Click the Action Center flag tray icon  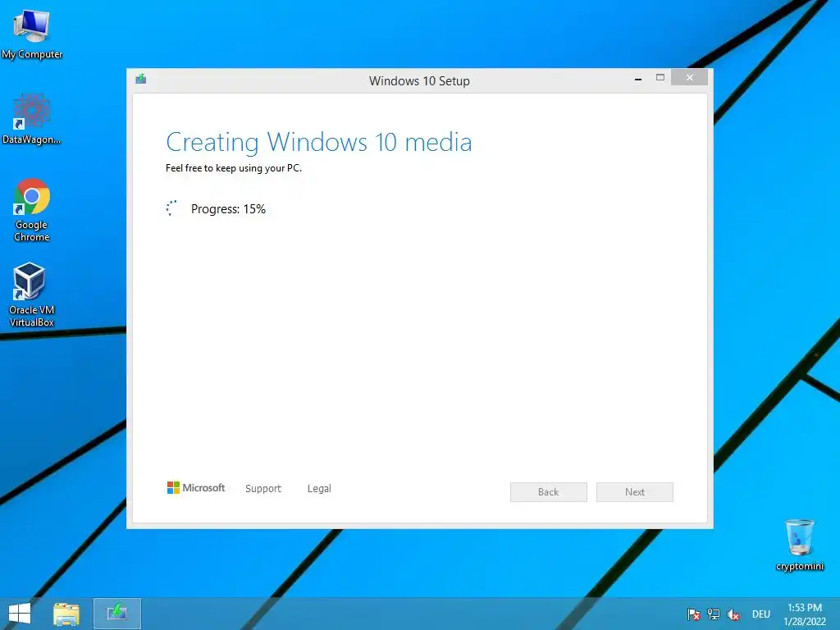tap(694, 614)
